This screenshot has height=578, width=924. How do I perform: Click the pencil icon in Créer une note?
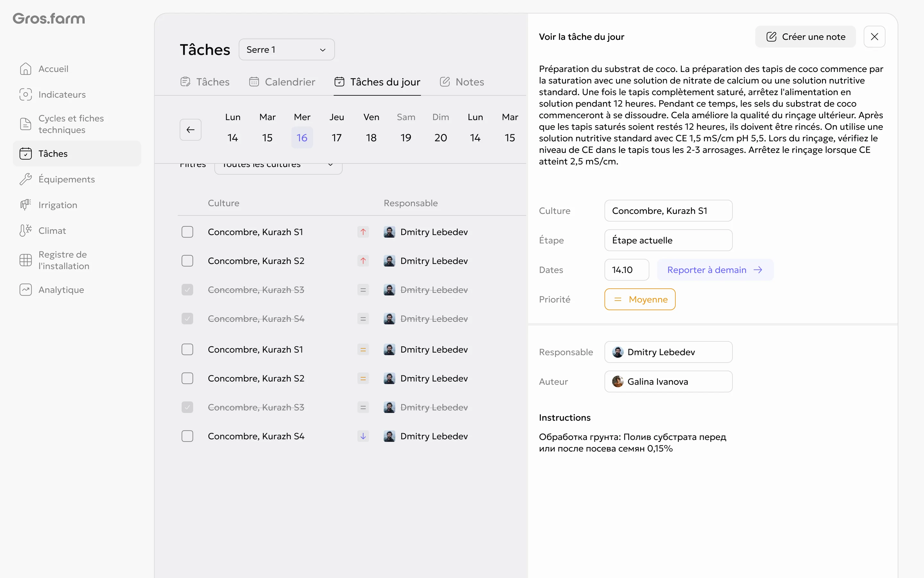(x=771, y=37)
